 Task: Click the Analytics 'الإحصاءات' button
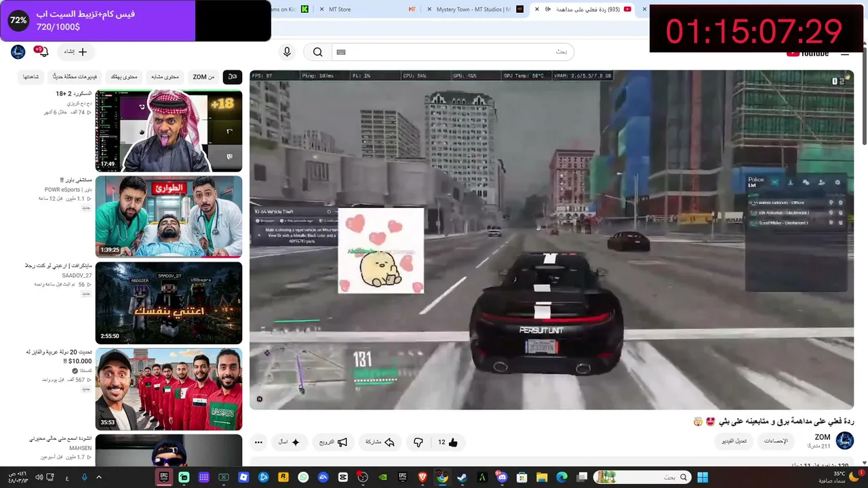[776, 441]
